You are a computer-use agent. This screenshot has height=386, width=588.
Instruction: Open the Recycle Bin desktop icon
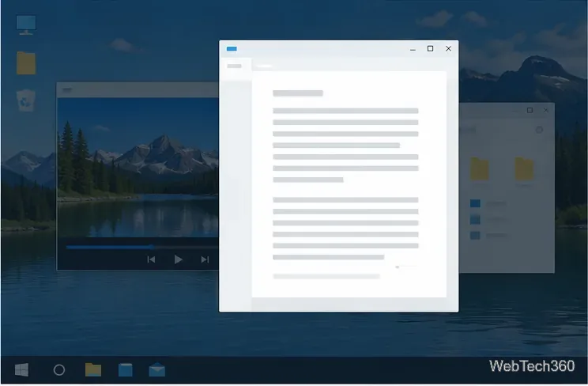[x=26, y=100]
